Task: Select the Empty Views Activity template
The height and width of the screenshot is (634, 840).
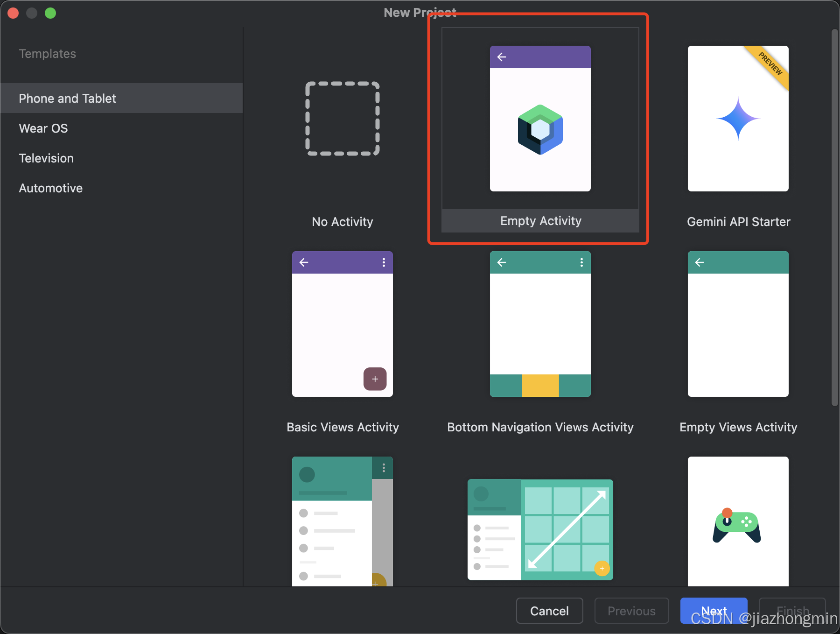Action: pyautogui.click(x=737, y=324)
